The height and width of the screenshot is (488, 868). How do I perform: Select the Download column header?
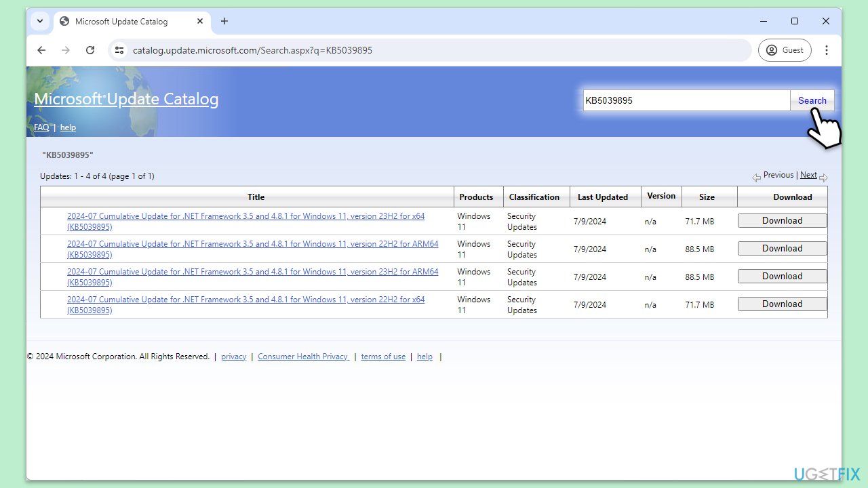pos(792,197)
